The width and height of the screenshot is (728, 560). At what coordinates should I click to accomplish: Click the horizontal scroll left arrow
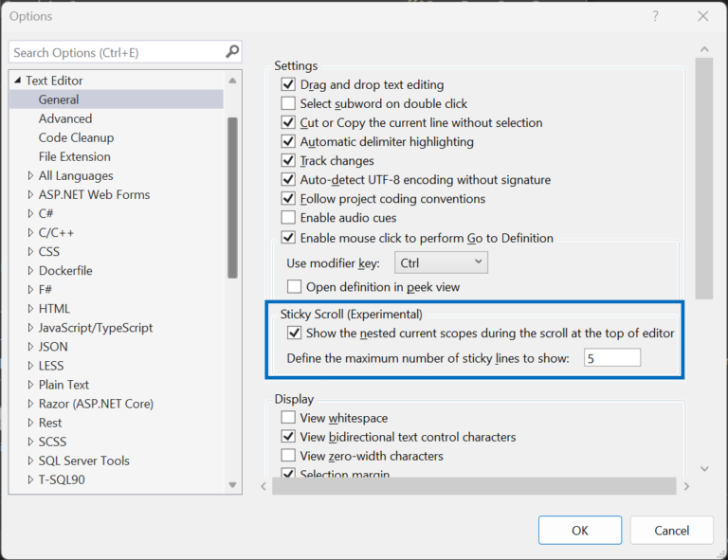(x=264, y=486)
